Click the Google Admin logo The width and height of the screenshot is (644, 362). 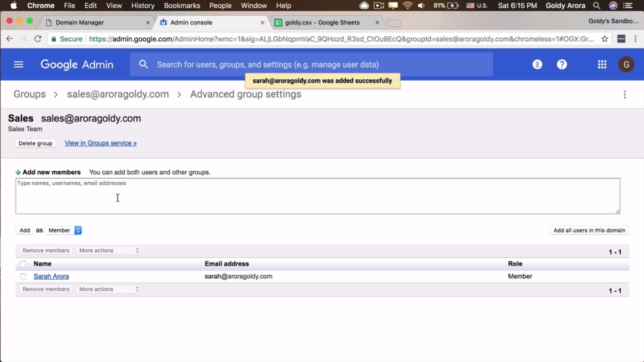77,64
